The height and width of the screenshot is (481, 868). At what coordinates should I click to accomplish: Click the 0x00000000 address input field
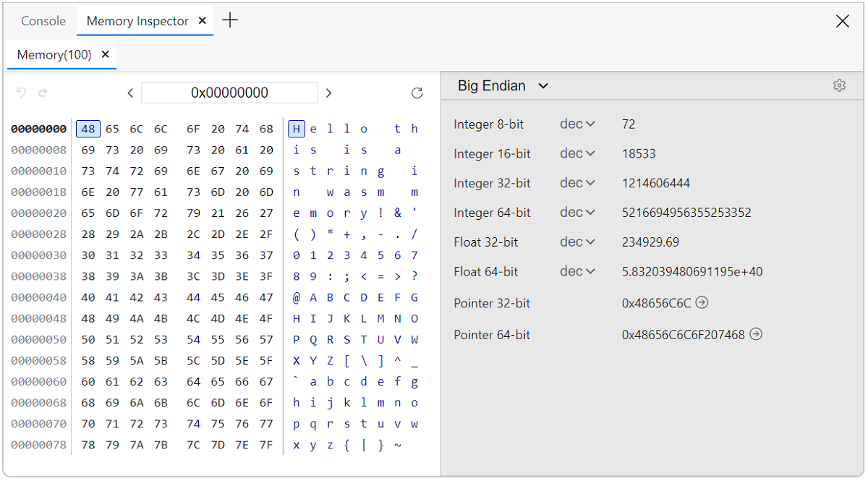click(x=229, y=93)
